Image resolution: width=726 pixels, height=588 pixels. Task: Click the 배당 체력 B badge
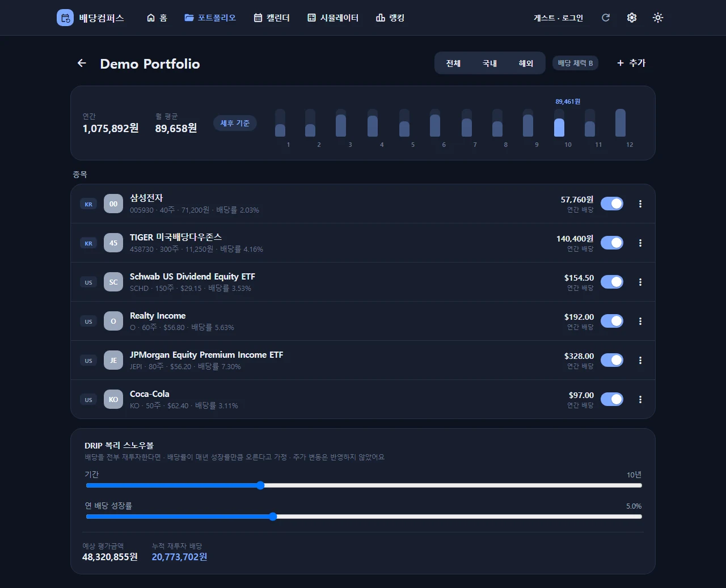[575, 63]
